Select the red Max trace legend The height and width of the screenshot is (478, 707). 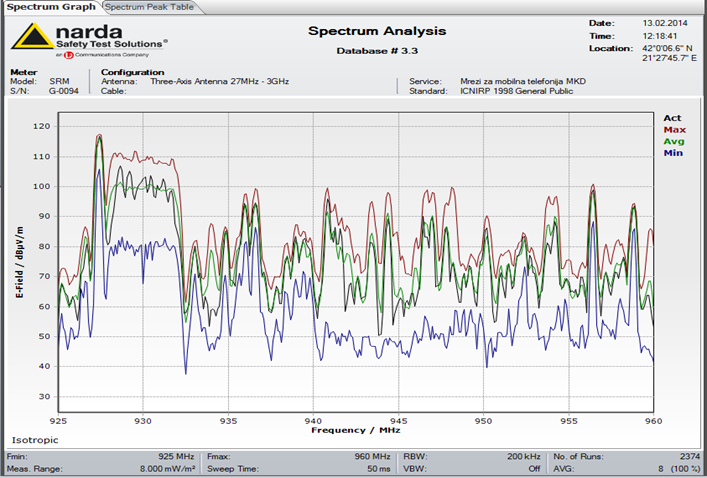673,130
